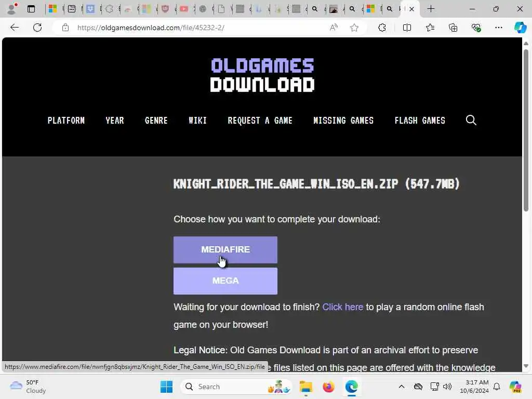532x399 pixels.
Task: Switch to the Dropbox tab
Action: point(90,9)
